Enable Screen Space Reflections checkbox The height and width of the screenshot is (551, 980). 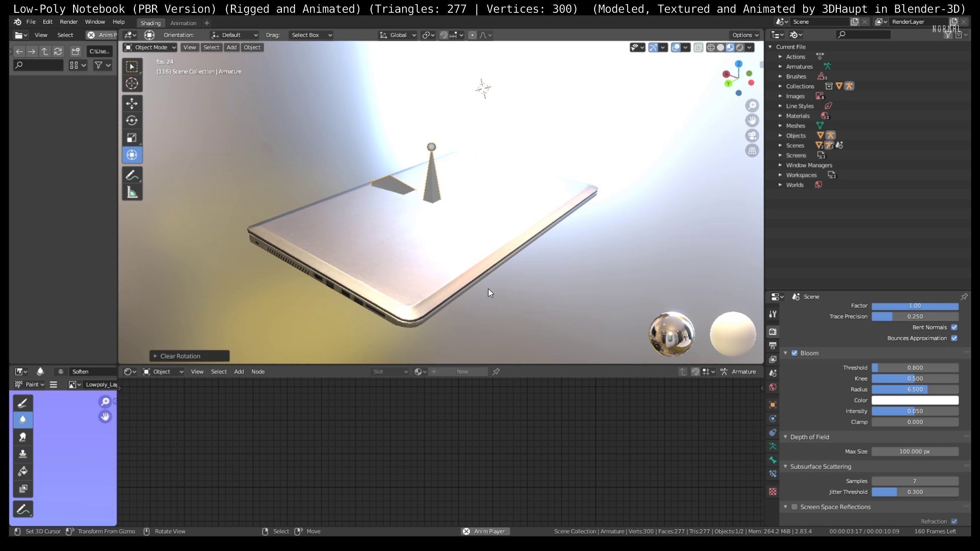coord(794,507)
